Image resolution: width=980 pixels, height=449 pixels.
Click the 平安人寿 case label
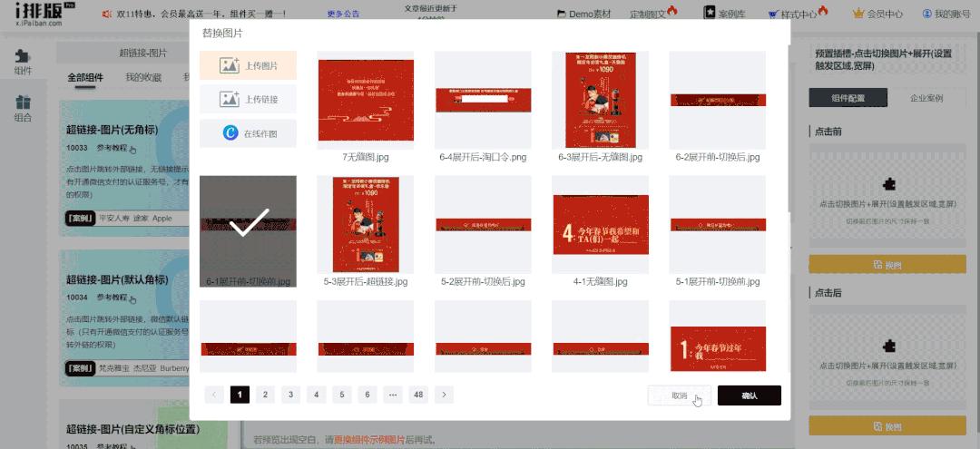tap(113, 219)
